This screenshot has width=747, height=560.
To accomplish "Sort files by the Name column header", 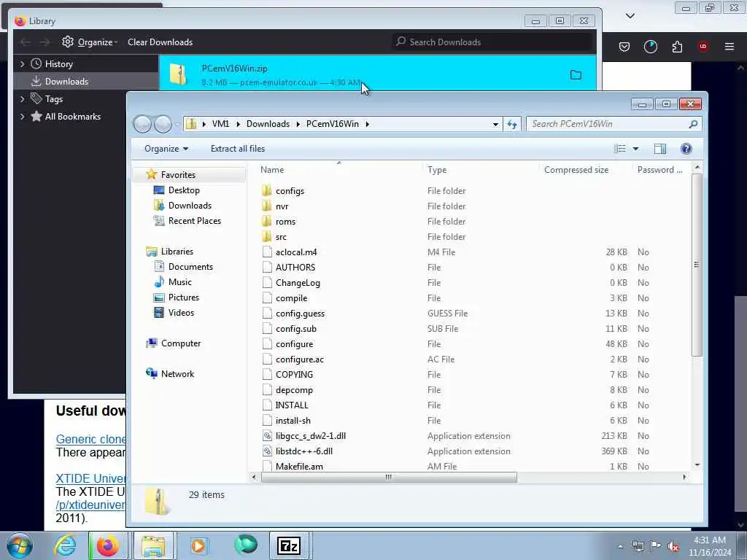I will pos(272,169).
